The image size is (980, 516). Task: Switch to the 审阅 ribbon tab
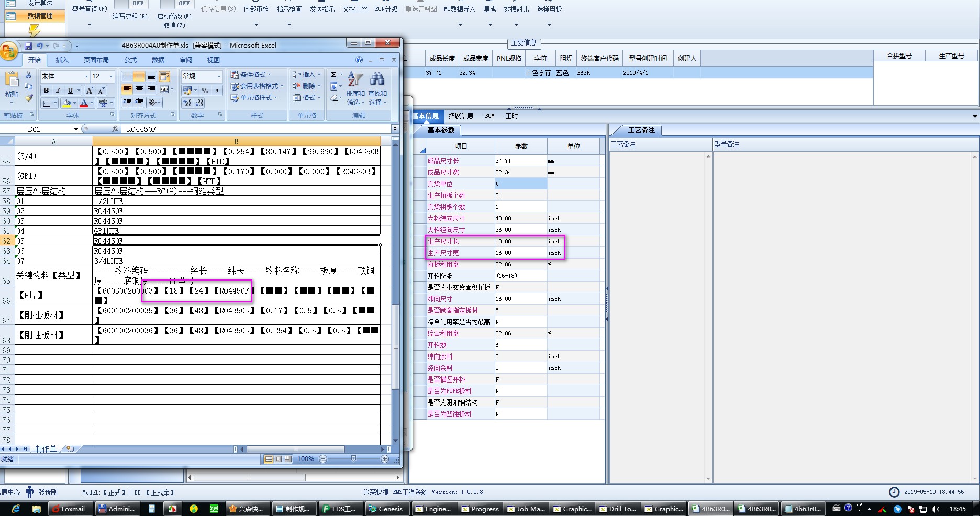(186, 60)
